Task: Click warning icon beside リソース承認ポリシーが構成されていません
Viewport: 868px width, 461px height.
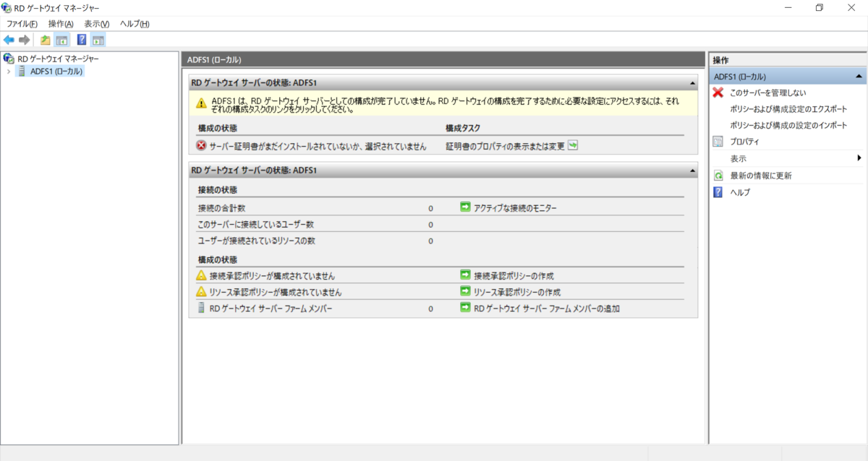Action: pyautogui.click(x=201, y=292)
